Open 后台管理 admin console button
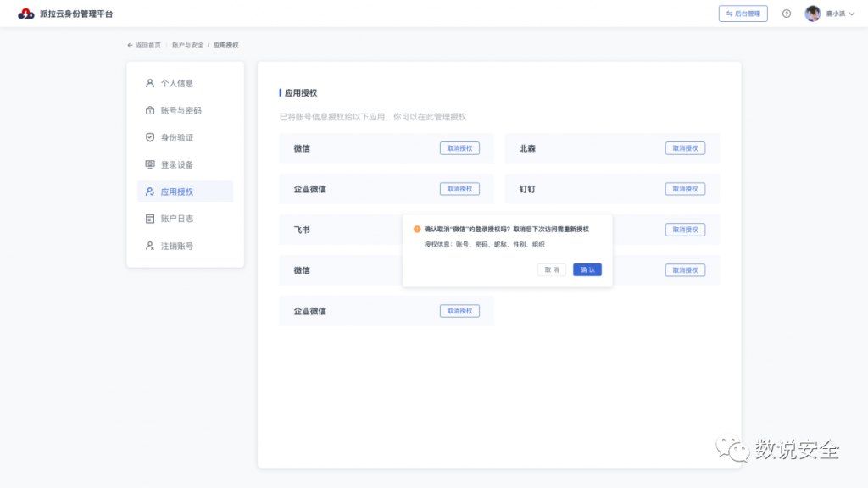Image resolution: width=868 pixels, height=488 pixels. click(743, 14)
